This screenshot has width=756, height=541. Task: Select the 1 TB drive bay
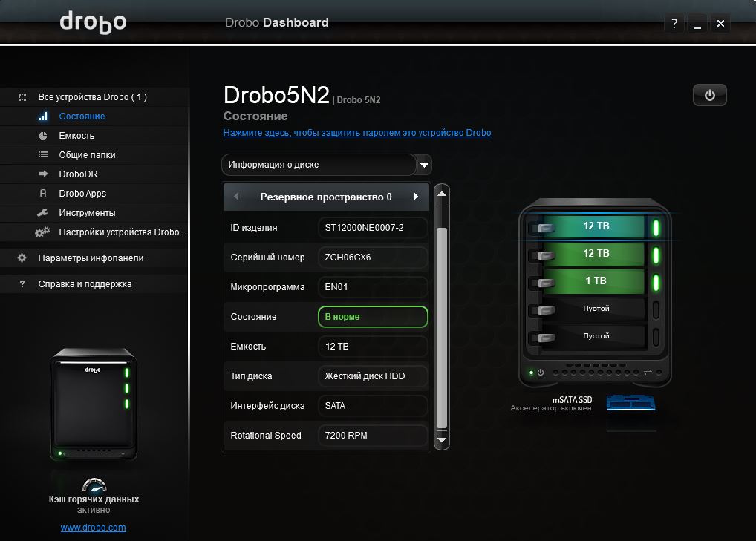pos(595,281)
